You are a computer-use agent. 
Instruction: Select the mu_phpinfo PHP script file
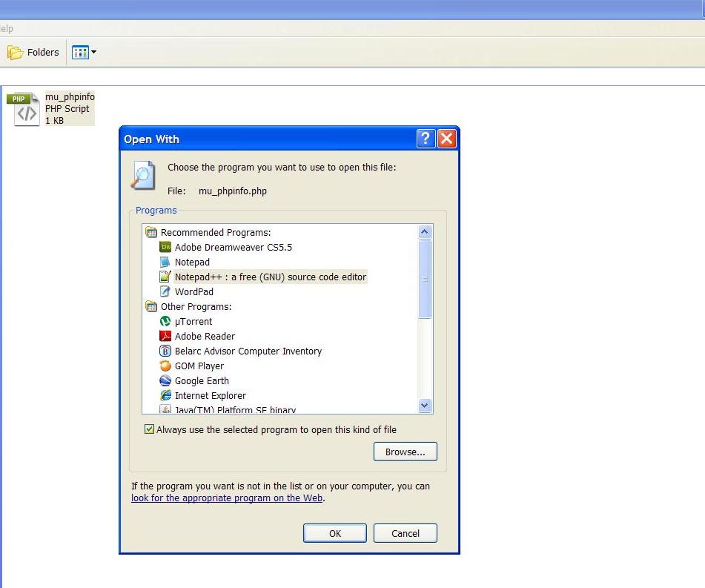pyautogui.click(x=53, y=108)
